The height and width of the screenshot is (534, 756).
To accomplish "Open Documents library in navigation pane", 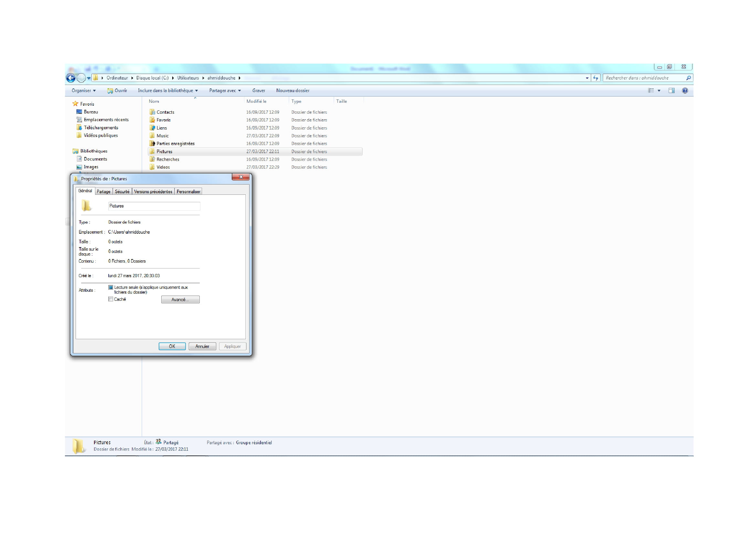I will pyautogui.click(x=95, y=159).
